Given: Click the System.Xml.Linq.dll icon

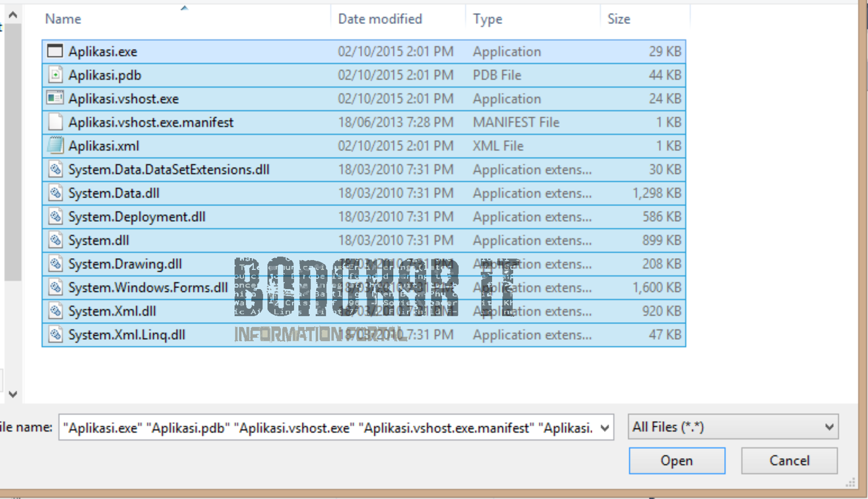Looking at the screenshot, I should [55, 335].
